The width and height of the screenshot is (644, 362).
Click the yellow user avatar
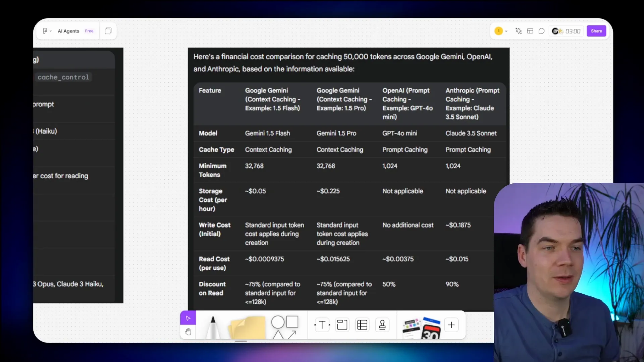pyautogui.click(x=498, y=31)
